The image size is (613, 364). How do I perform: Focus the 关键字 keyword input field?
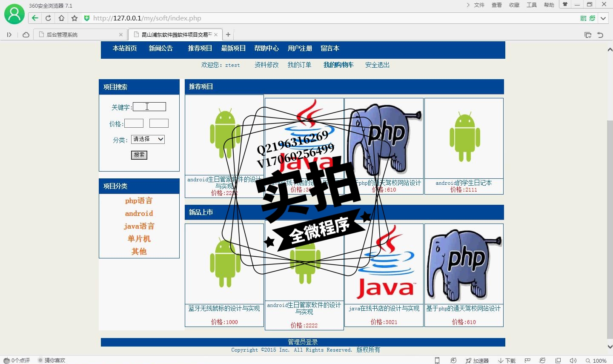(149, 107)
